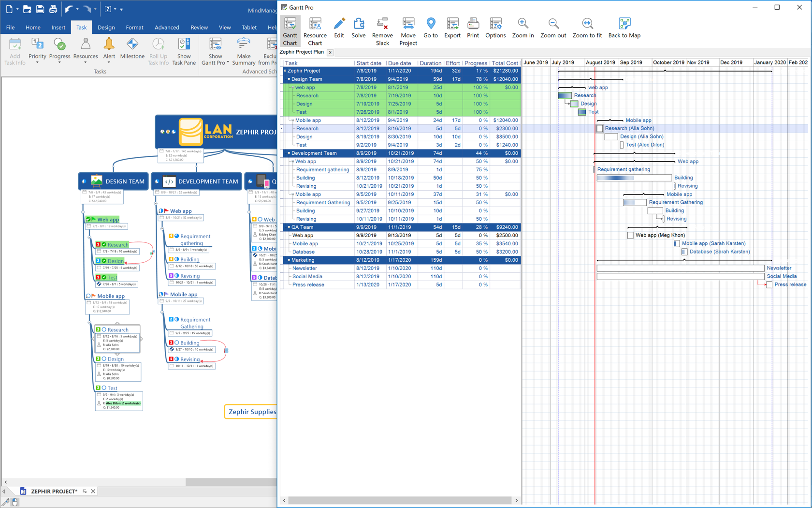Click the Zephir Supplies floating topic link
The image size is (812, 508).
tap(251, 412)
